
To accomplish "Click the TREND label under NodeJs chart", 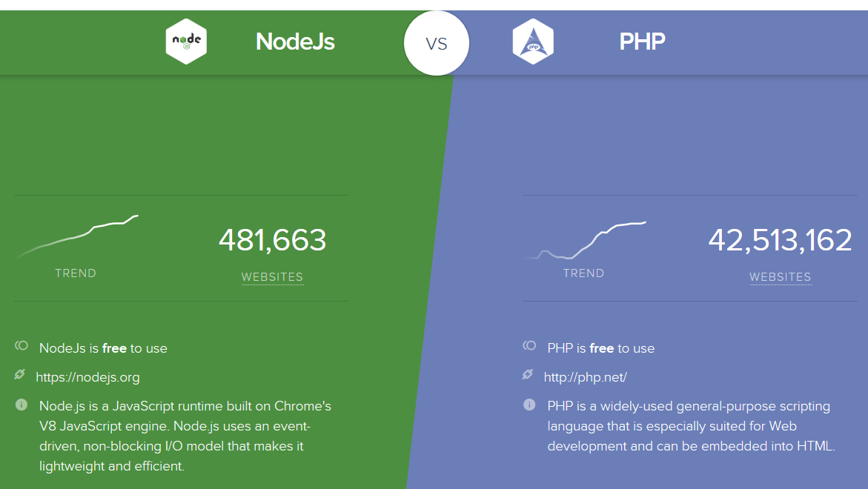I will (76, 273).
